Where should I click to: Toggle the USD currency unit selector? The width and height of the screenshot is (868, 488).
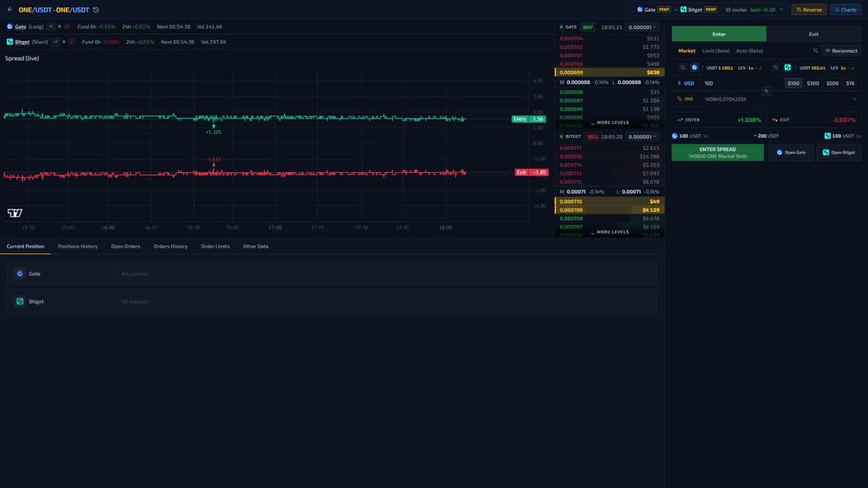point(686,83)
